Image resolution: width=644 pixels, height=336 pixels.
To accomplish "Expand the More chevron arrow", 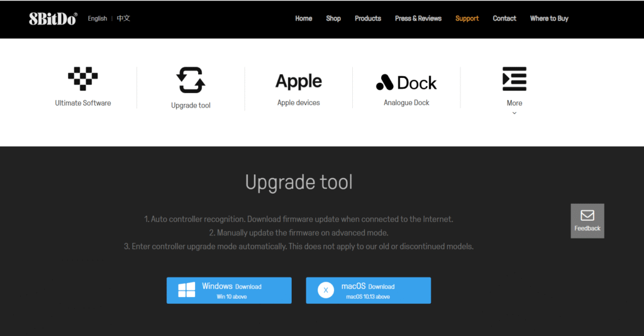I will 514,113.
